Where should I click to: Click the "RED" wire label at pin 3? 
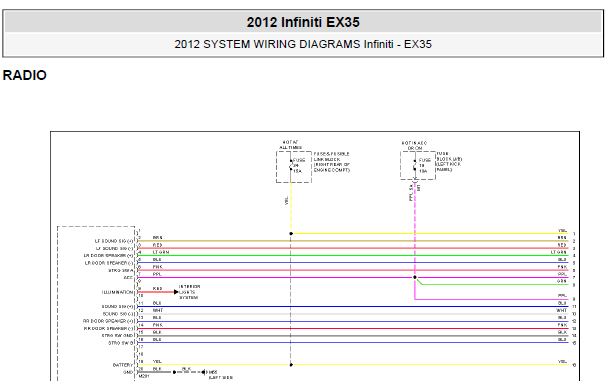coord(157,245)
